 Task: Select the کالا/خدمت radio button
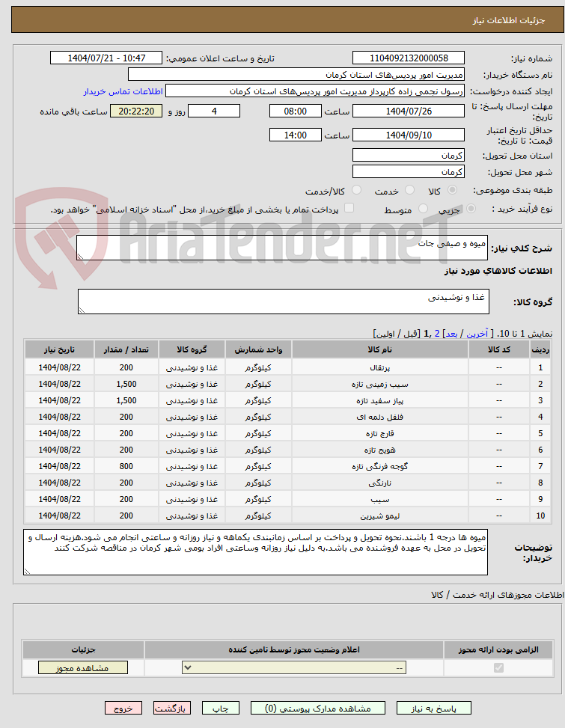[x=356, y=190]
